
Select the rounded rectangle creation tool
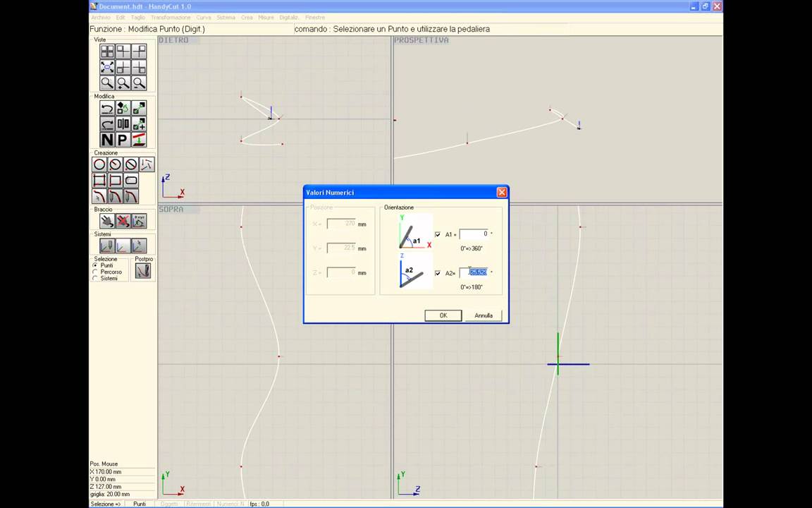[x=131, y=181]
